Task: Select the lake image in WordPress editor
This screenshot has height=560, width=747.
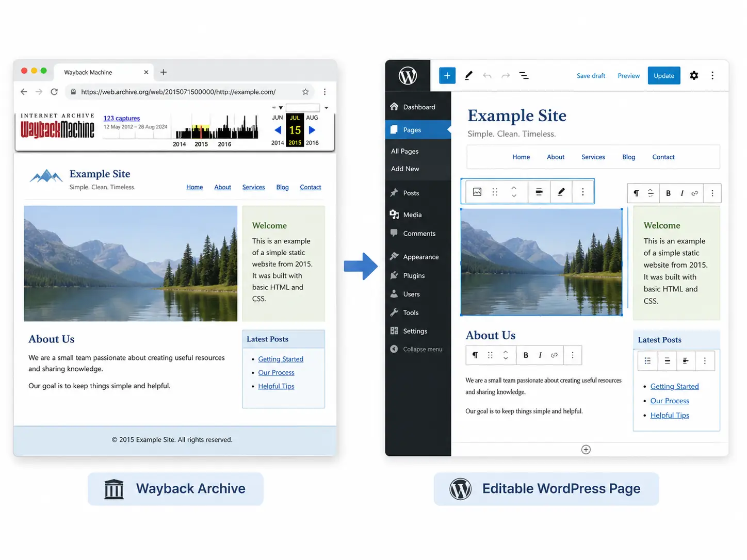Action: point(541,262)
